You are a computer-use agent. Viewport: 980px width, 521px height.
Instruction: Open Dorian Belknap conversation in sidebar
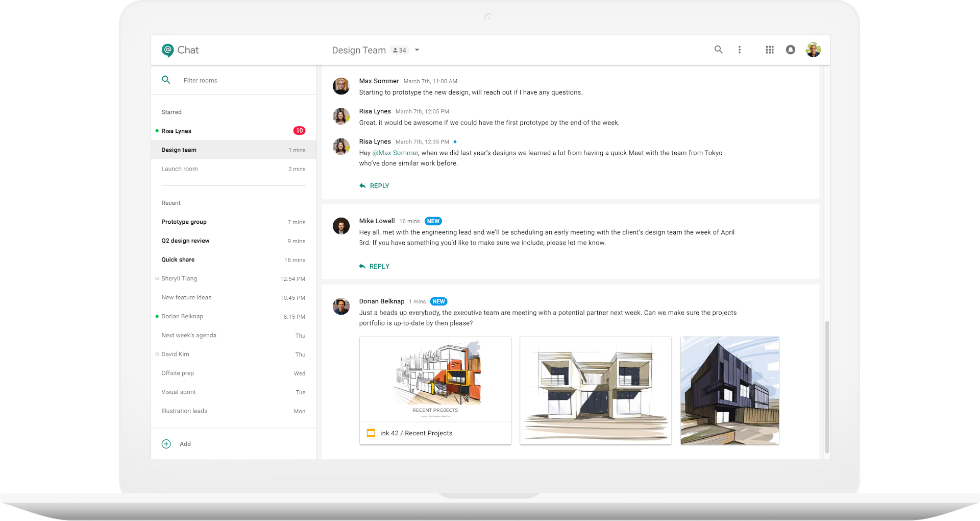point(234,316)
